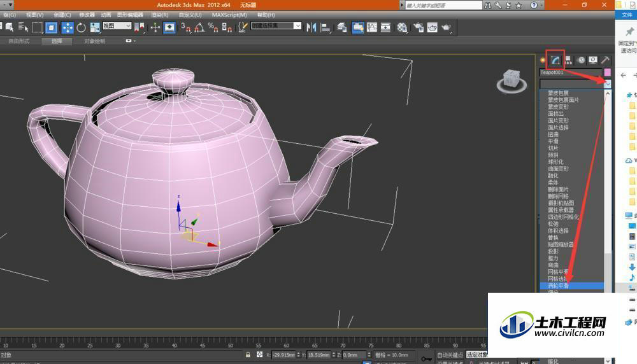The width and height of the screenshot is (637, 364).
Task: Open the named selection sets dropdown 创建选择集
Action: [x=276, y=25]
